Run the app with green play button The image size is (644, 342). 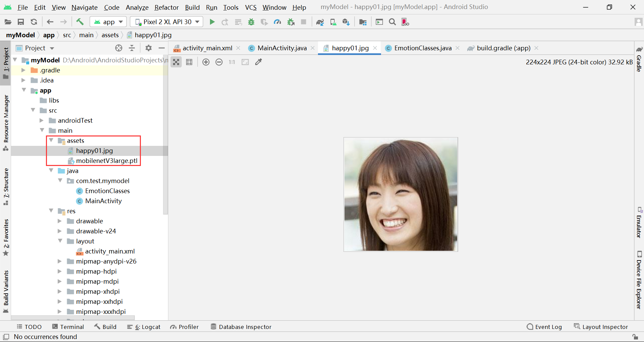[x=212, y=22]
